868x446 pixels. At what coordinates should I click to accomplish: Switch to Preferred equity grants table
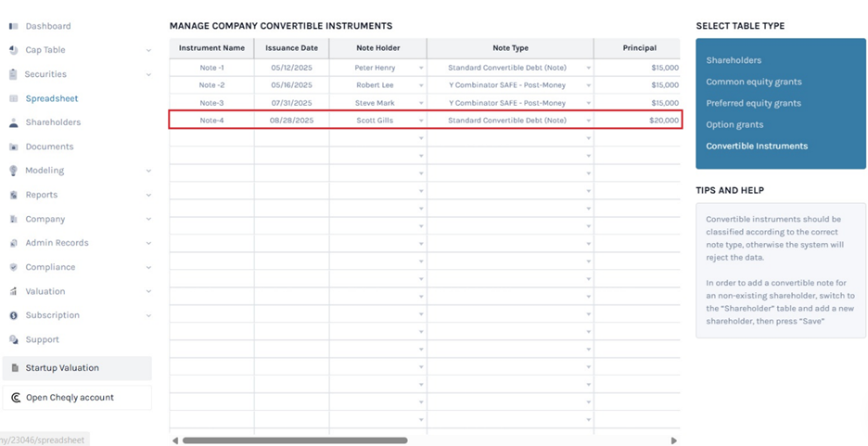coord(753,103)
